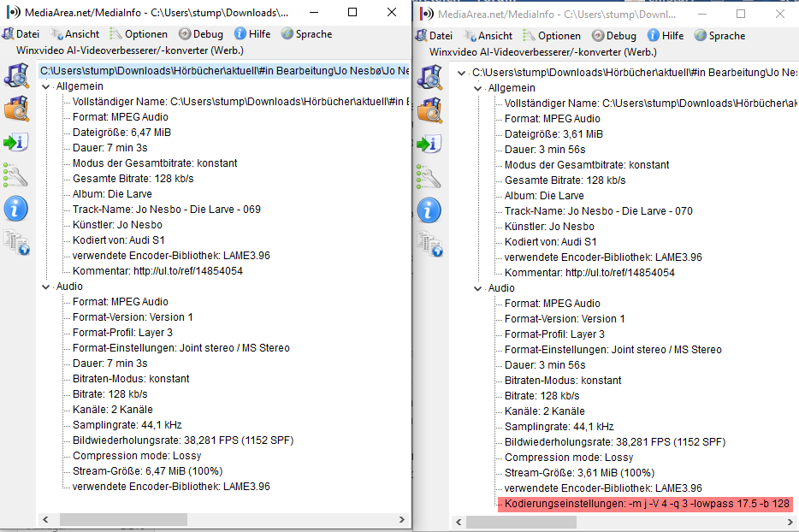Select Track-Name Die Larve - 069 row
Image resolution: width=799 pixels, height=532 pixels.
(167, 210)
